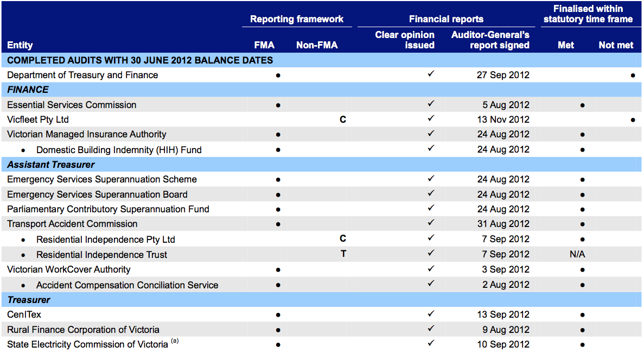The height and width of the screenshot is (353, 644).
Task: Click the Not met dot for Department of Treasury
Action: [633, 75]
